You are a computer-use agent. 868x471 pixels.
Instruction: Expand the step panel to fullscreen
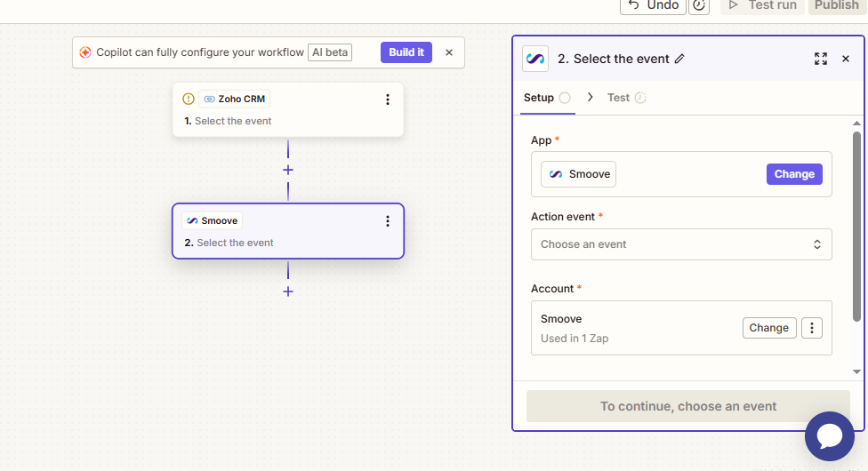point(820,59)
